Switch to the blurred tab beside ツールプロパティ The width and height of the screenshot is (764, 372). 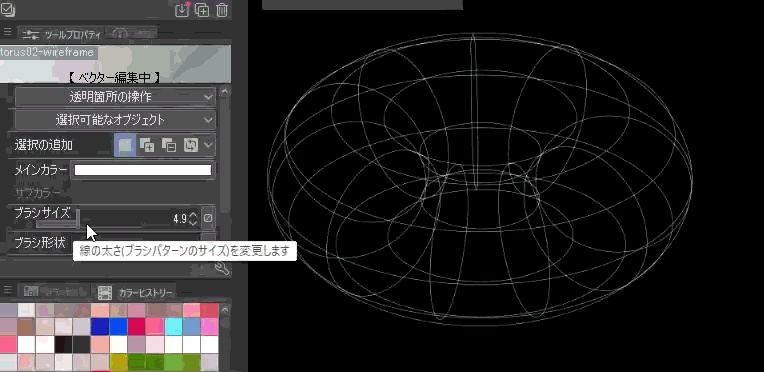coord(132,33)
